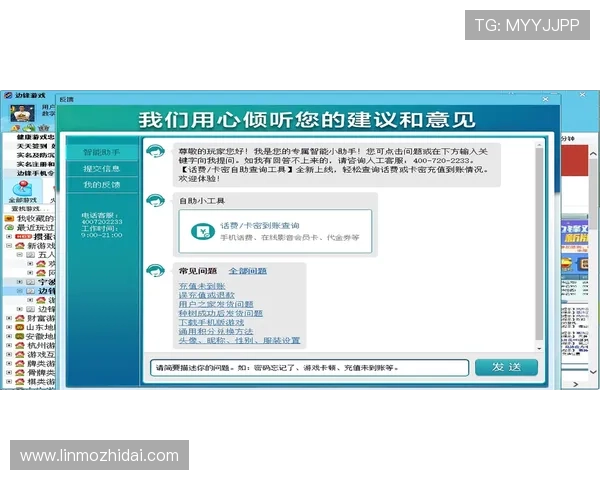Click the scroll up arrow in the chat area
This screenshot has height=480, width=600.
coord(539,145)
